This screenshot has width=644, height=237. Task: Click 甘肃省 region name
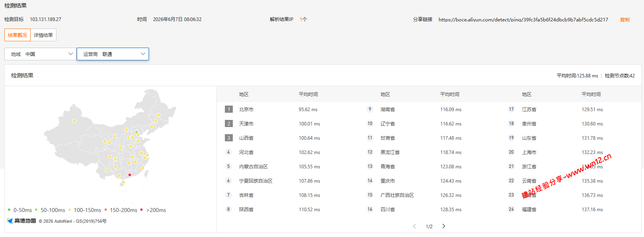pos(388,138)
